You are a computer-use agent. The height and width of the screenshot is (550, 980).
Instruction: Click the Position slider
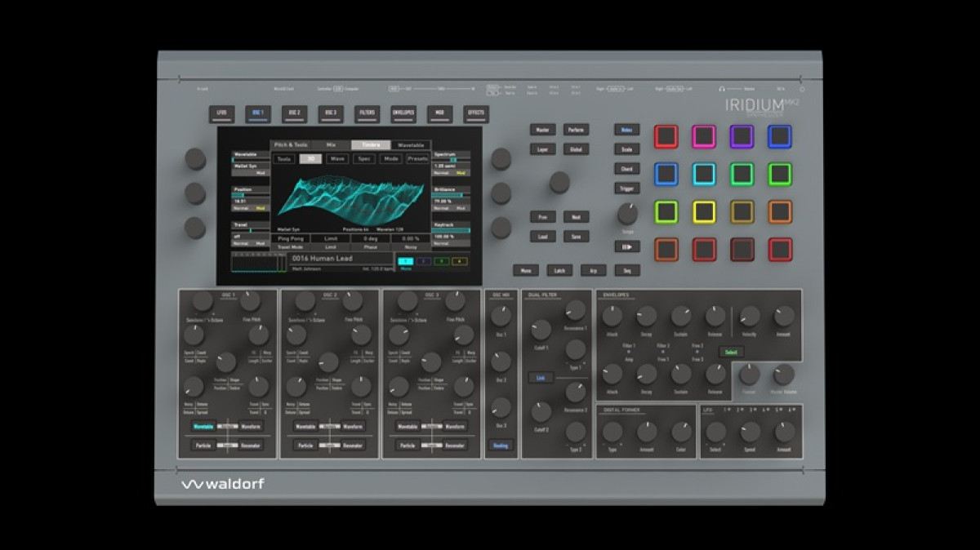click(x=252, y=193)
